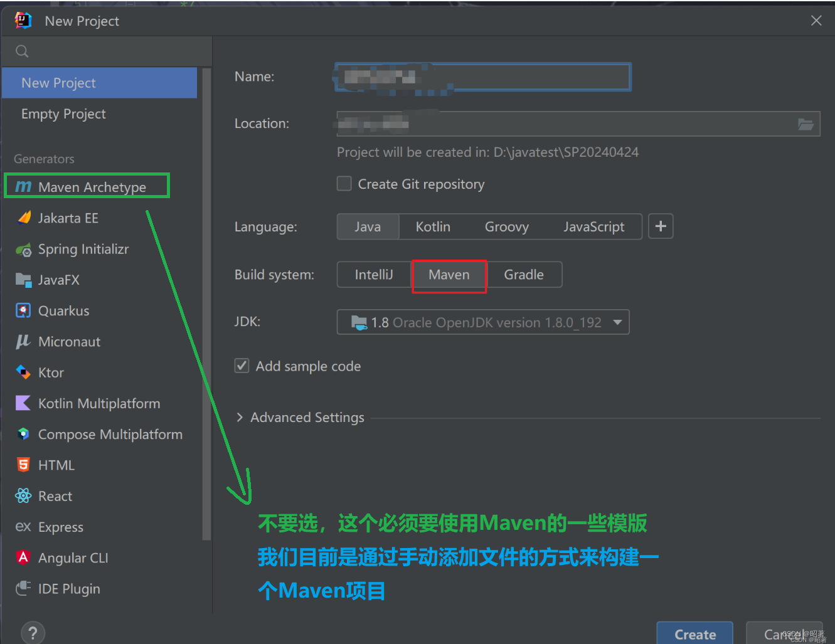
Task: Choose Gradle as the build system
Action: [x=524, y=275]
